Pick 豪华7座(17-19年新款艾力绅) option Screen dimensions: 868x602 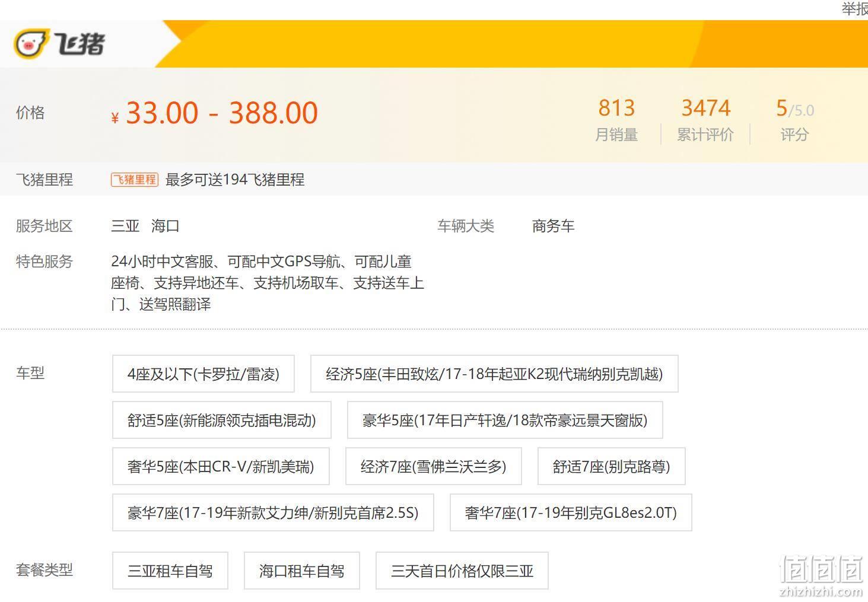point(273,512)
